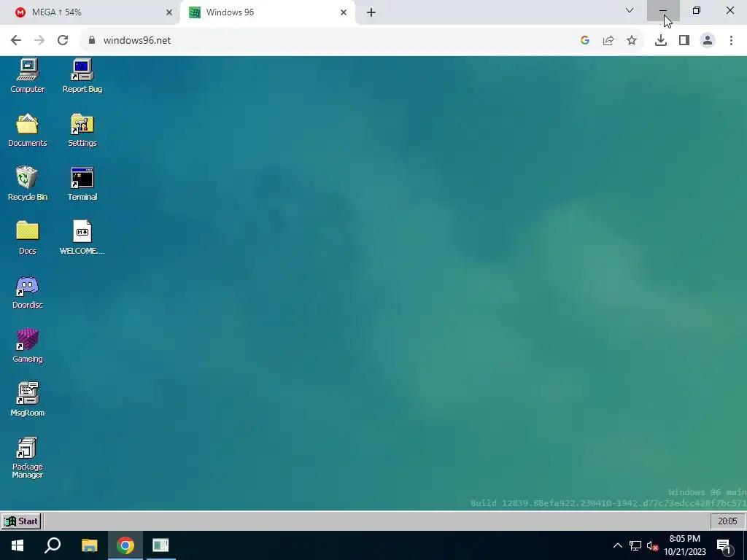Open the Windows host Start menu
The height and width of the screenshot is (560, 747).
click(x=18, y=545)
